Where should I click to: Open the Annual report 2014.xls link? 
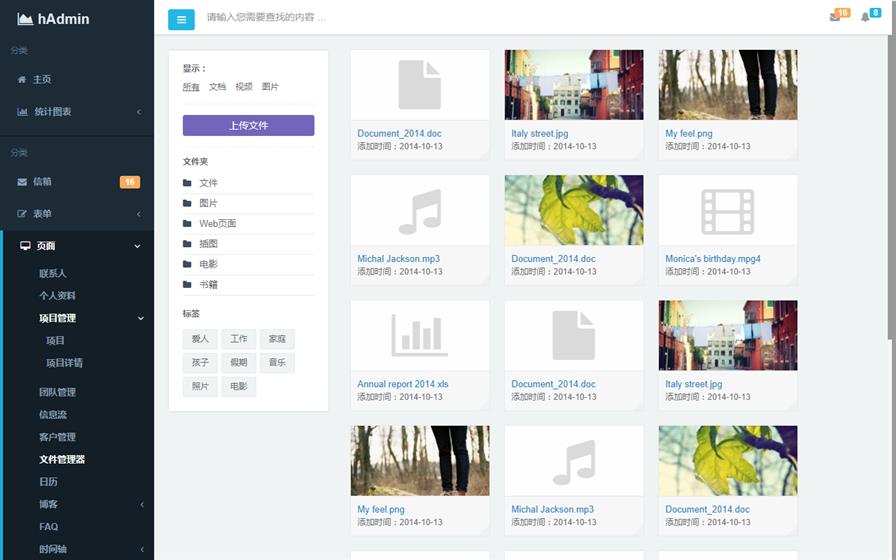(403, 384)
